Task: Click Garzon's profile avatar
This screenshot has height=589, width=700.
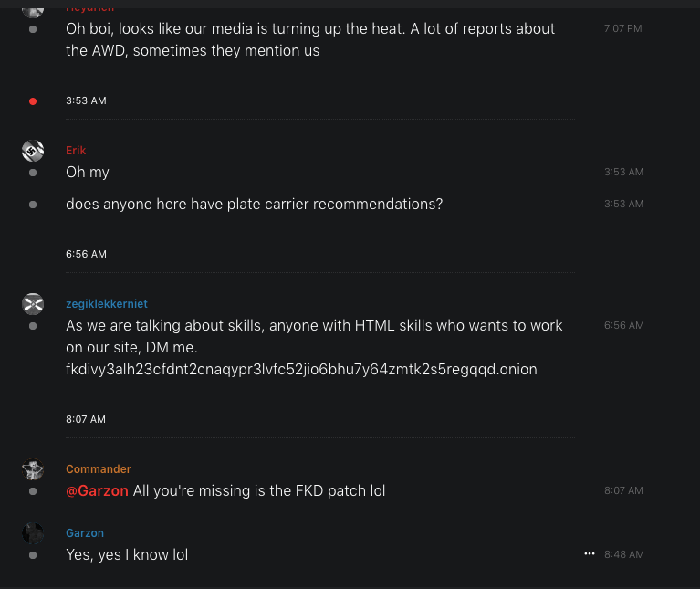Action: [33, 533]
